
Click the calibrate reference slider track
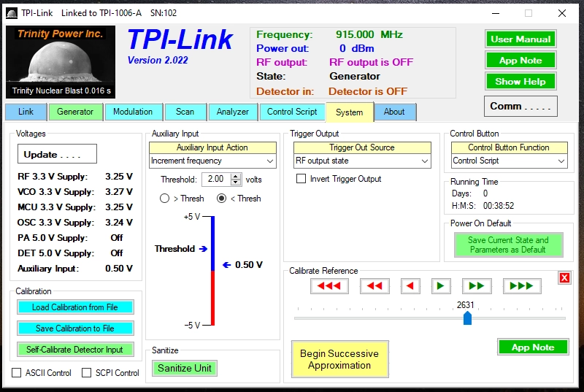point(430,319)
